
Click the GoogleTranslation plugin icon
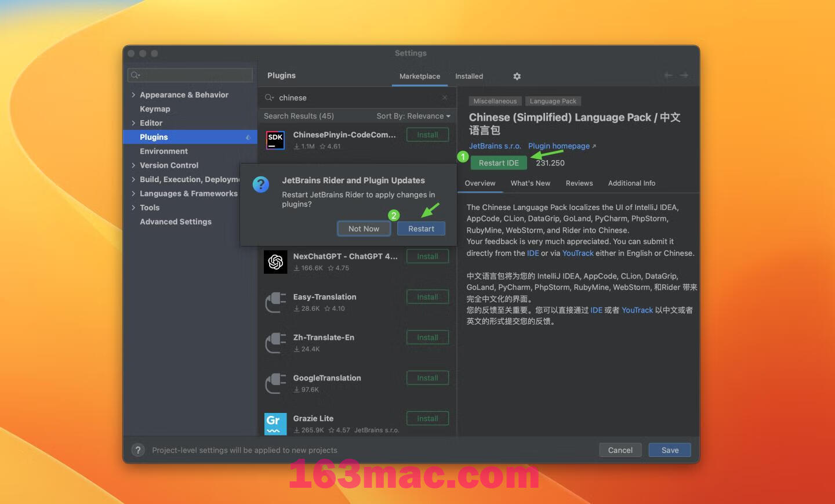[275, 383]
